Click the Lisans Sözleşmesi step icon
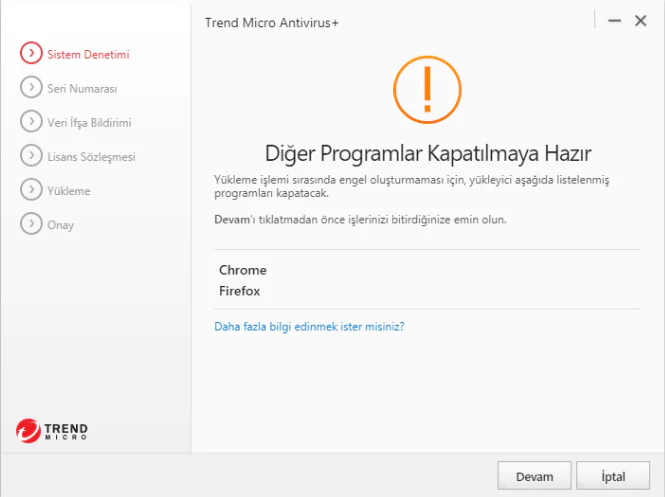665x497 pixels. [31, 155]
